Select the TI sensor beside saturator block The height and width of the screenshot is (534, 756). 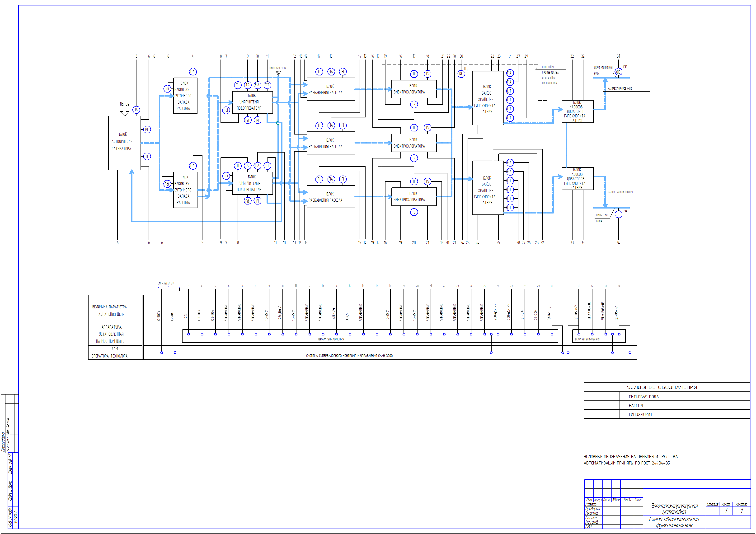147,156
